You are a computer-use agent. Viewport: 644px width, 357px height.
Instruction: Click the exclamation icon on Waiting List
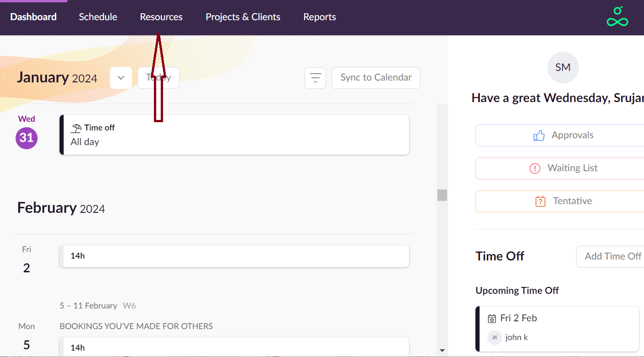535,168
